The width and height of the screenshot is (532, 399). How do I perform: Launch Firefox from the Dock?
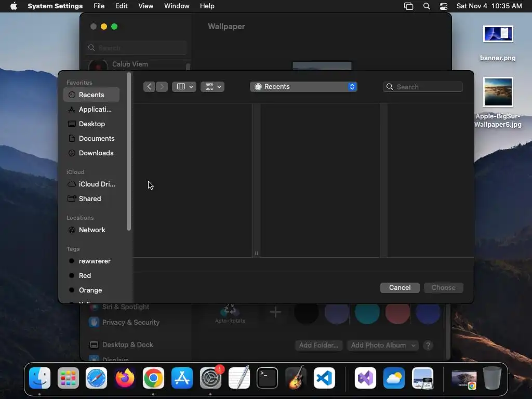pos(125,378)
